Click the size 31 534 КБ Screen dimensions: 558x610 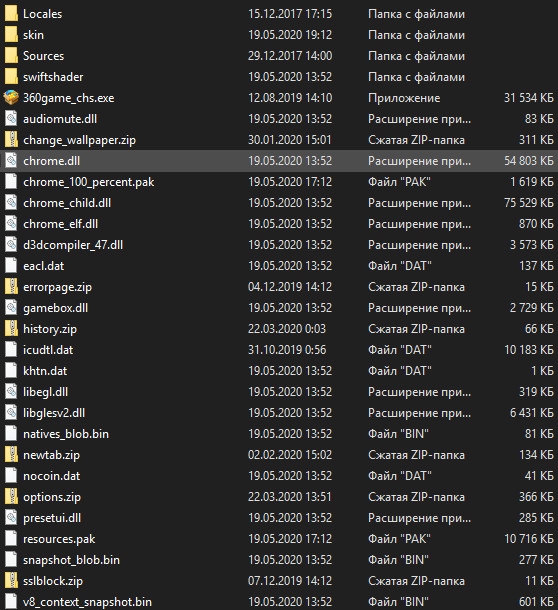pyautogui.click(x=529, y=98)
